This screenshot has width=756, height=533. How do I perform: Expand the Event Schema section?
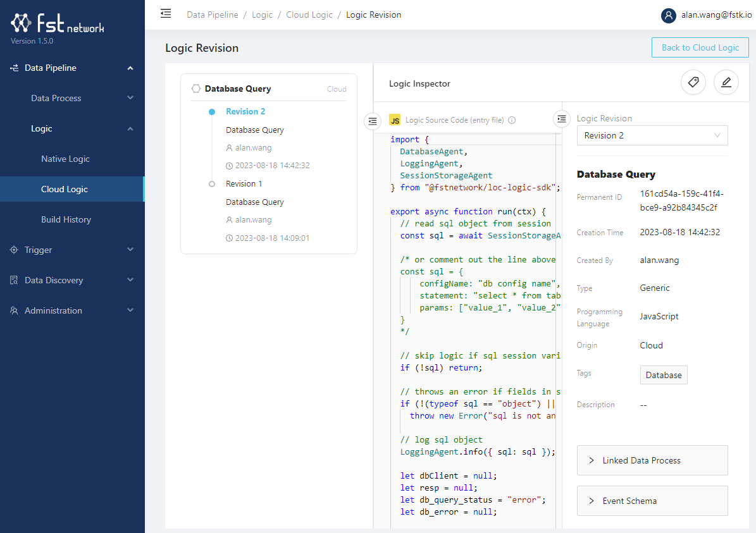point(652,501)
